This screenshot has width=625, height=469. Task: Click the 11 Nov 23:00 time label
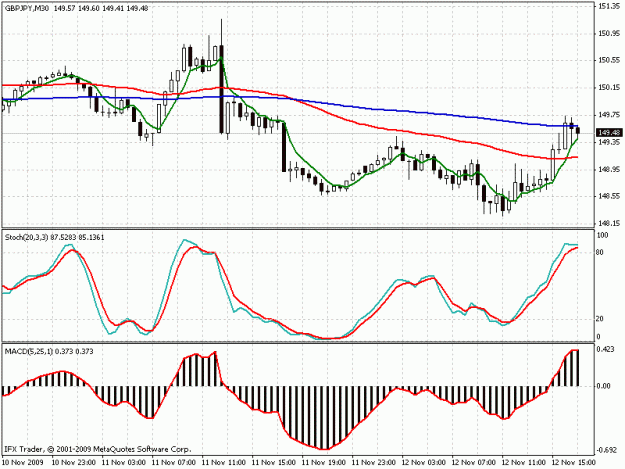pos(373,463)
